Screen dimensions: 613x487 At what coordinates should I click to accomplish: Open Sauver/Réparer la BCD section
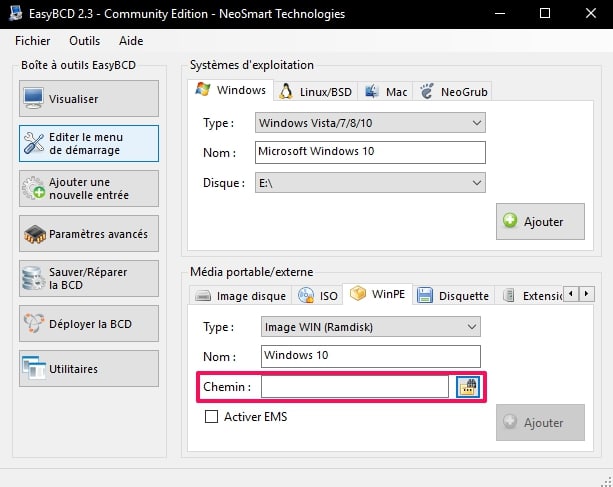(89, 278)
